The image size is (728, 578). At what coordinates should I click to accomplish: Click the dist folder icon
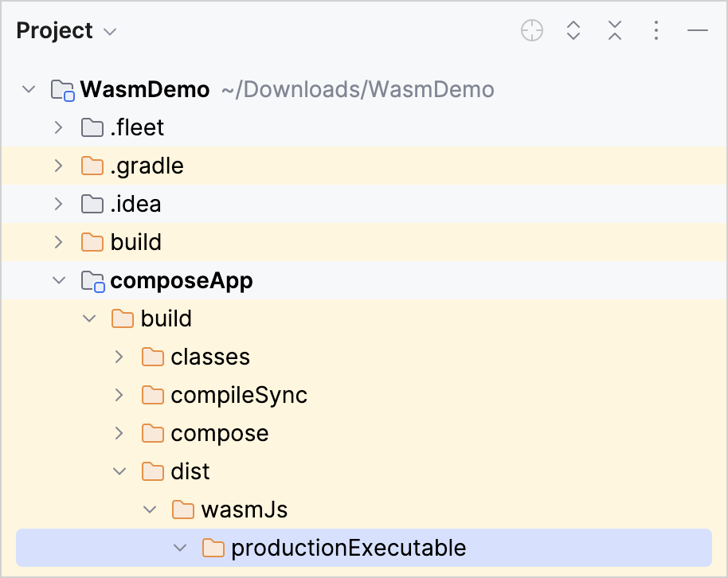coord(153,471)
